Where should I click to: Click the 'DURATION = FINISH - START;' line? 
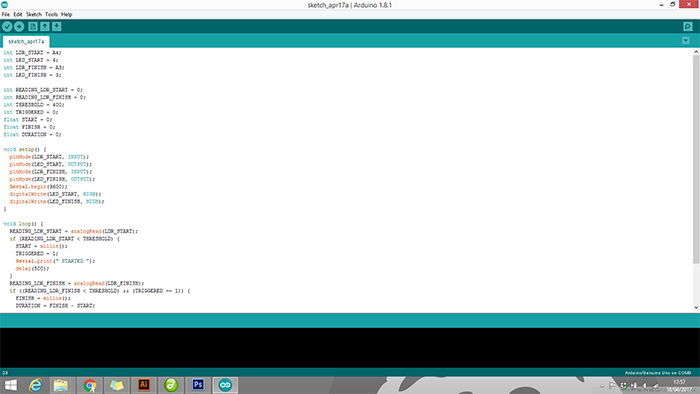55,306
